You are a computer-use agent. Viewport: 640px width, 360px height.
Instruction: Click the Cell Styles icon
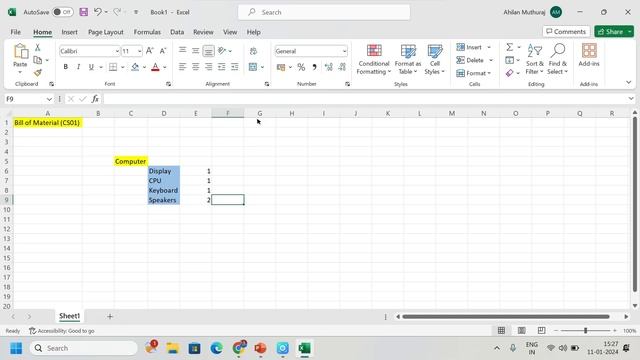click(435, 51)
